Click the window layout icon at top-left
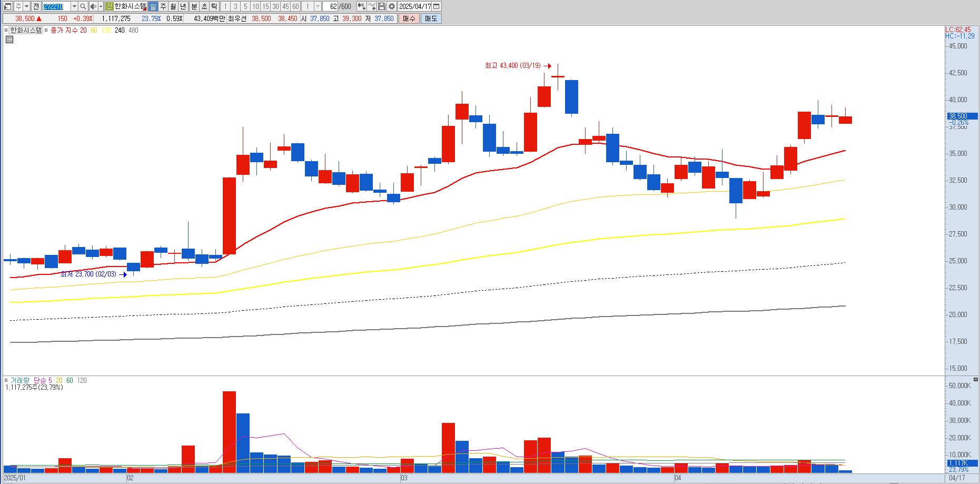Viewport: 980px width, 484px height. (7, 6)
